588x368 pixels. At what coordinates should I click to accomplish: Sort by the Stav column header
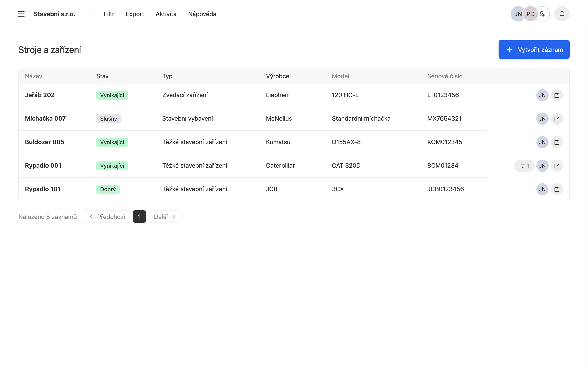pyautogui.click(x=102, y=76)
